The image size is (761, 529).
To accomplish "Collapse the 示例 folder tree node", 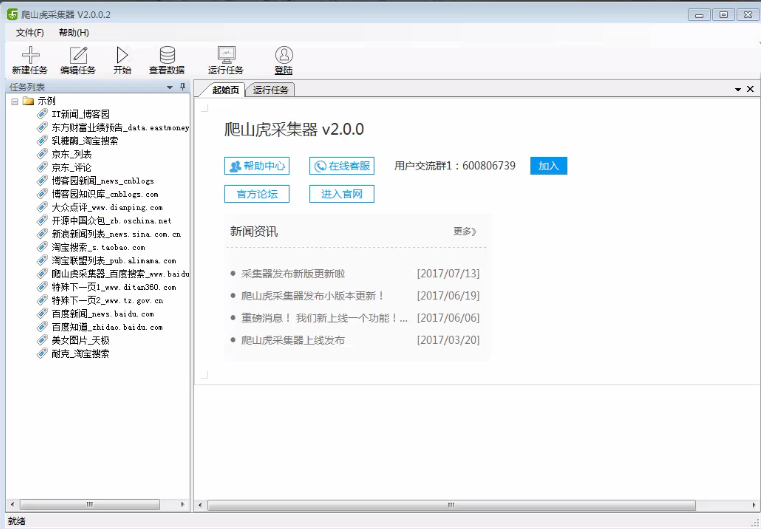I will coord(15,102).
